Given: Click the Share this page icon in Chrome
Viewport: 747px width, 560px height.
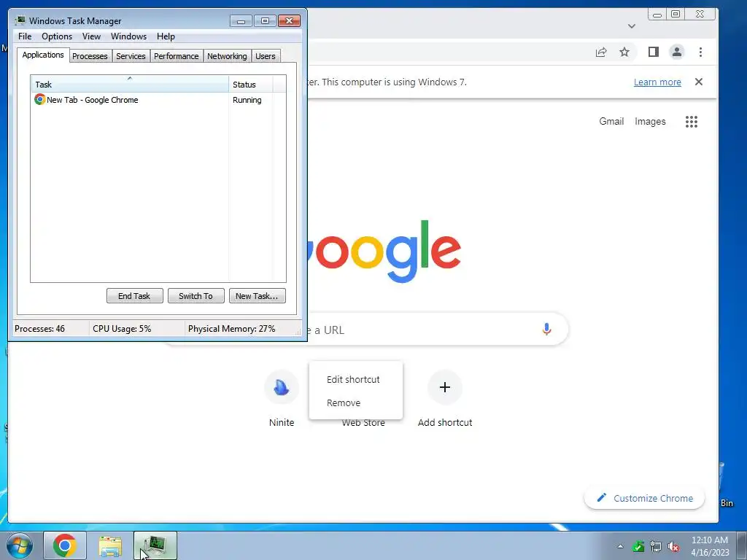Looking at the screenshot, I should 601,52.
